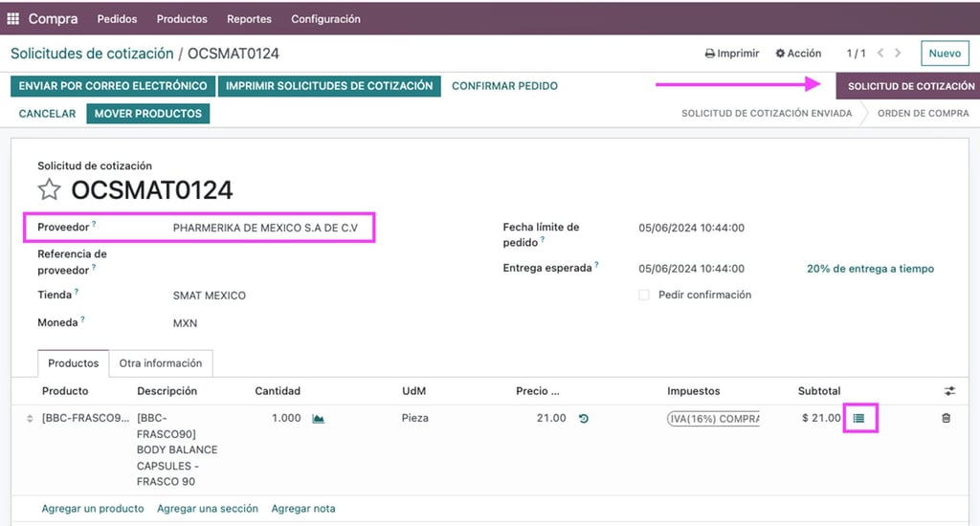980x526 pixels.
Task: Open the Productos menu
Action: coord(182,19)
